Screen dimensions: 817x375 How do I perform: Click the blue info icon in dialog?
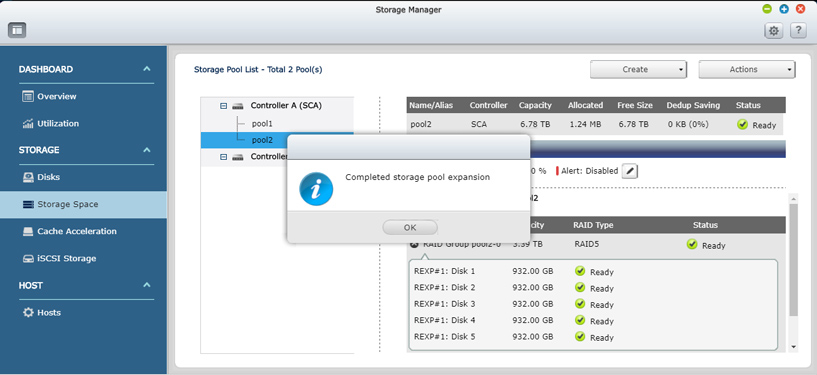pyautogui.click(x=316, y=189)
